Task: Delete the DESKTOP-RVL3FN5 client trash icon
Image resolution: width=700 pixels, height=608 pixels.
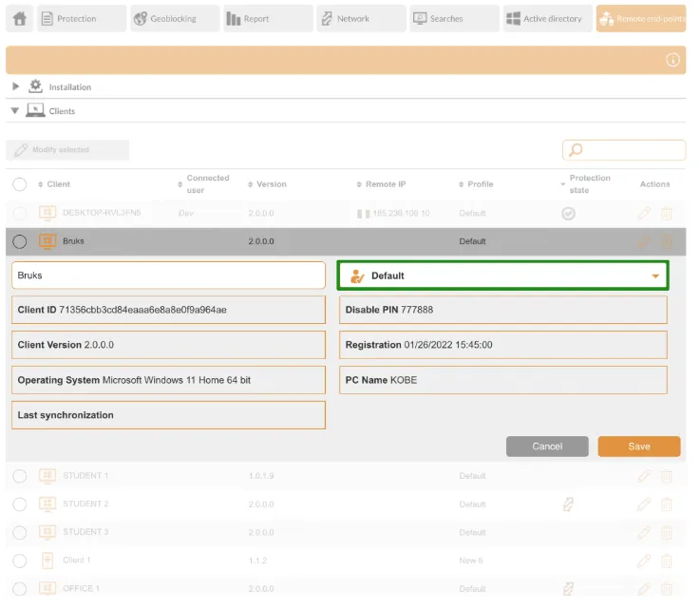Action: click(667, 214)
